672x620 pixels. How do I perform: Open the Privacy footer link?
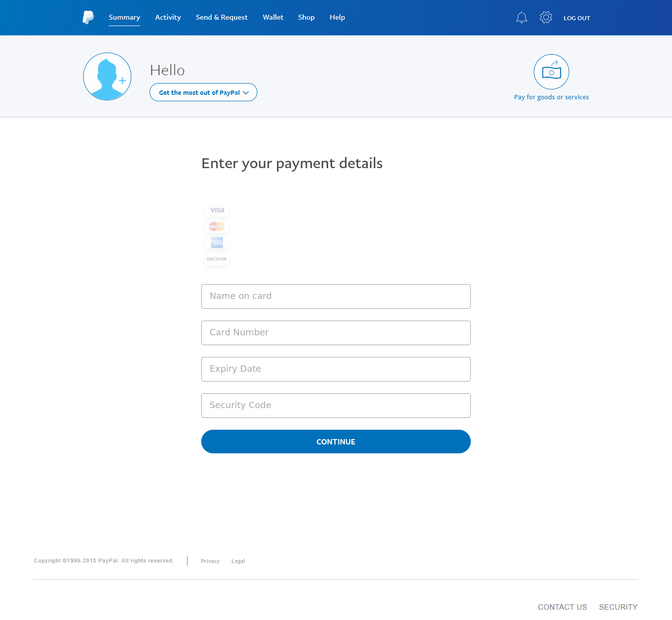coord(210,561)
